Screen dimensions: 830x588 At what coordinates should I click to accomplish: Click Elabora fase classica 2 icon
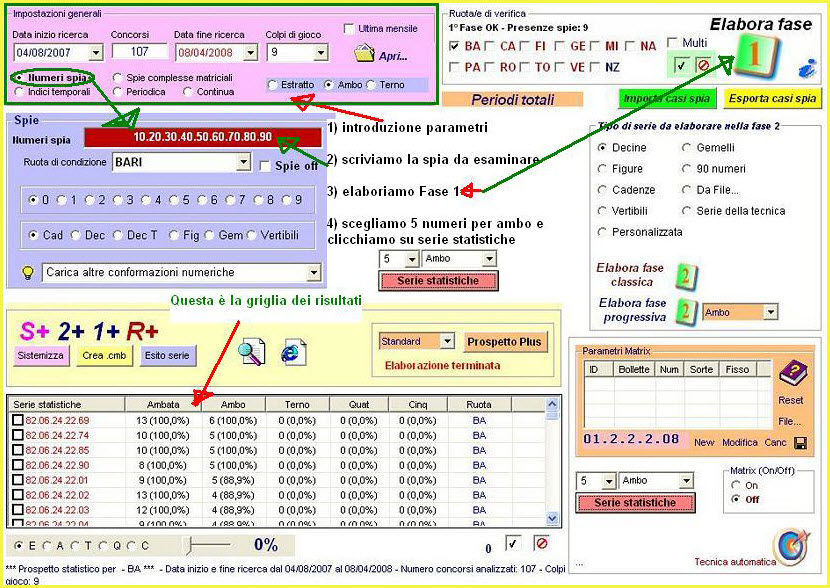[x=686, y=276]
